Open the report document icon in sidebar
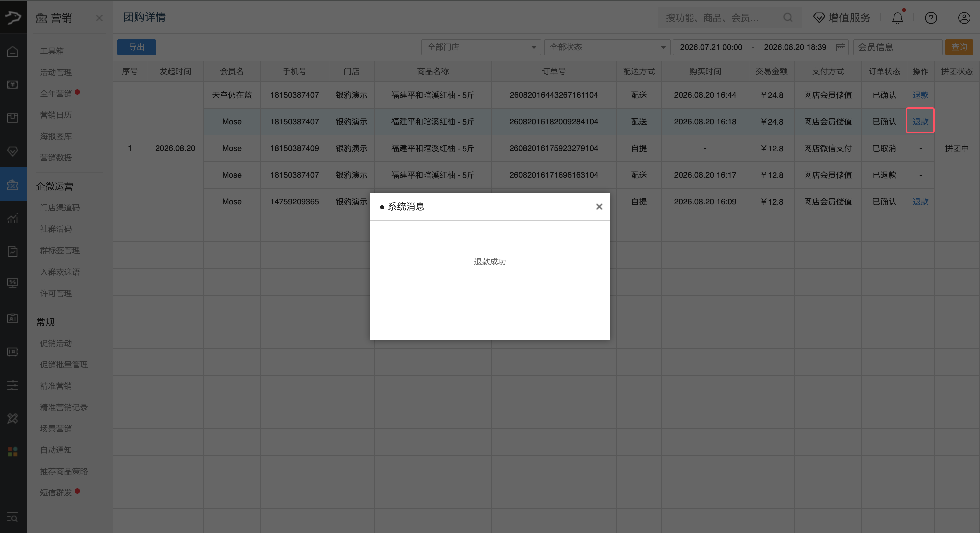This screenshot has width=980, height=533. click(13, 251)
